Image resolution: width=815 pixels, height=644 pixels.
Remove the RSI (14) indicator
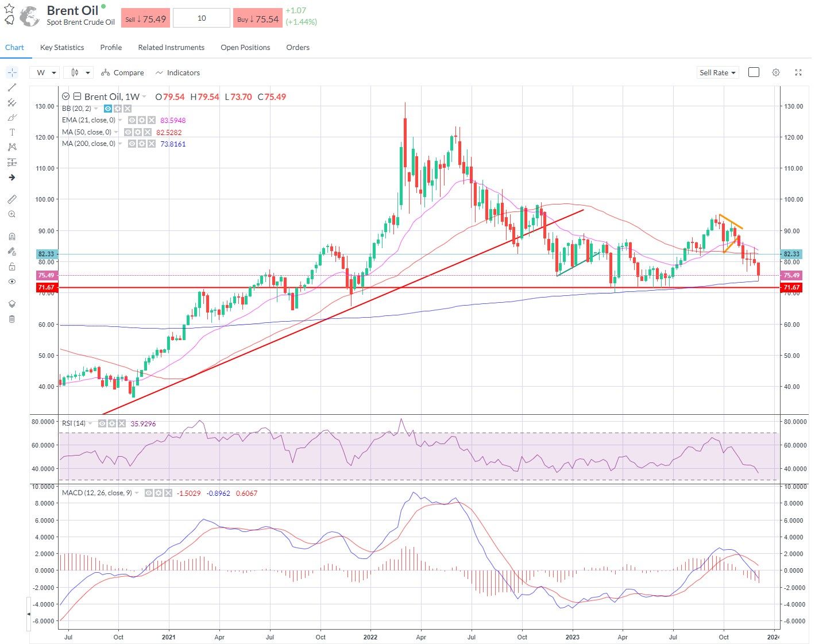pyautogui.click(x=122, y=423)
